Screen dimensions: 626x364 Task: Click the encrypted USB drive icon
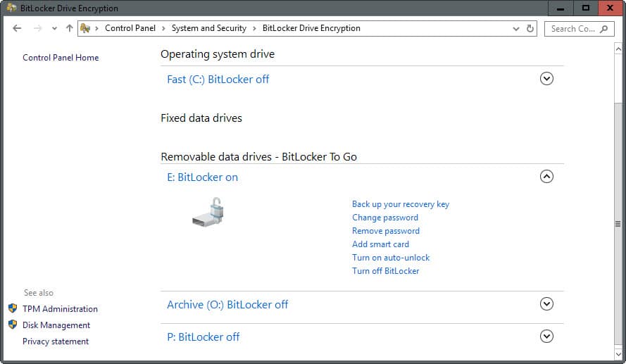[209, 211]
